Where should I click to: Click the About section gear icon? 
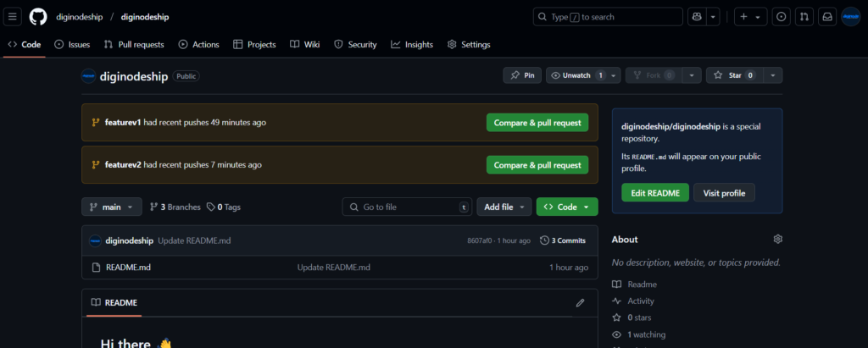(777, 240)
